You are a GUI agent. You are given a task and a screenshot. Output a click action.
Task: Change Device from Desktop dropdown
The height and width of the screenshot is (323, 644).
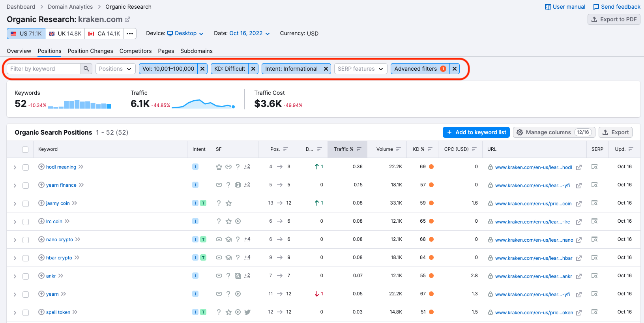tap(185, 34)
